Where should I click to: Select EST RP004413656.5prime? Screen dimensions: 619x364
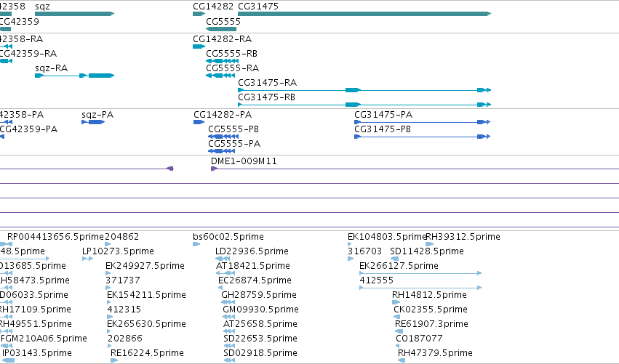click(55, 237)
